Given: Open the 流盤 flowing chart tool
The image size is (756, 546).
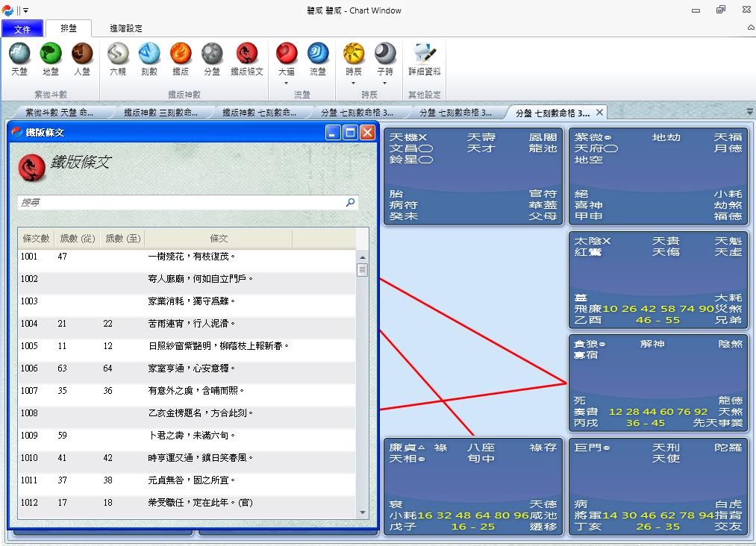Looking at the screenshot, I should (x=319, y=60).
